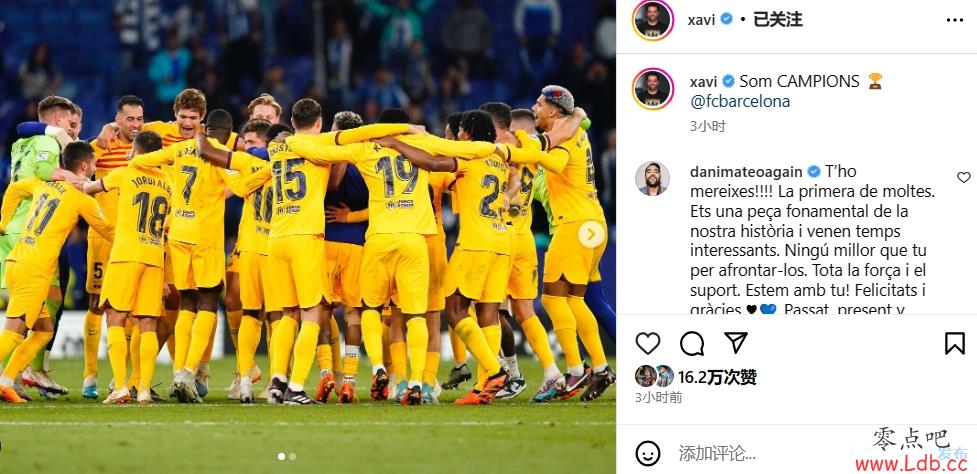Toggle the 已关注 following status

point(778,20)
